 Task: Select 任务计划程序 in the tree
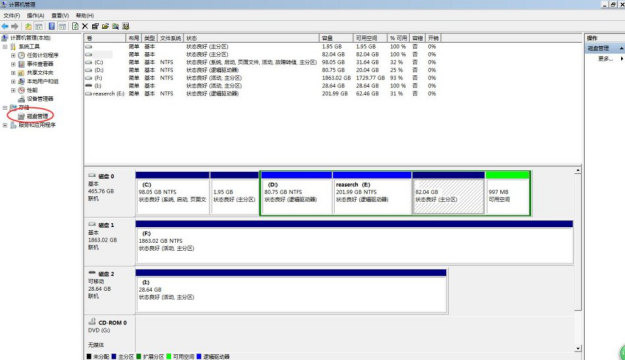tap(43, 55)
